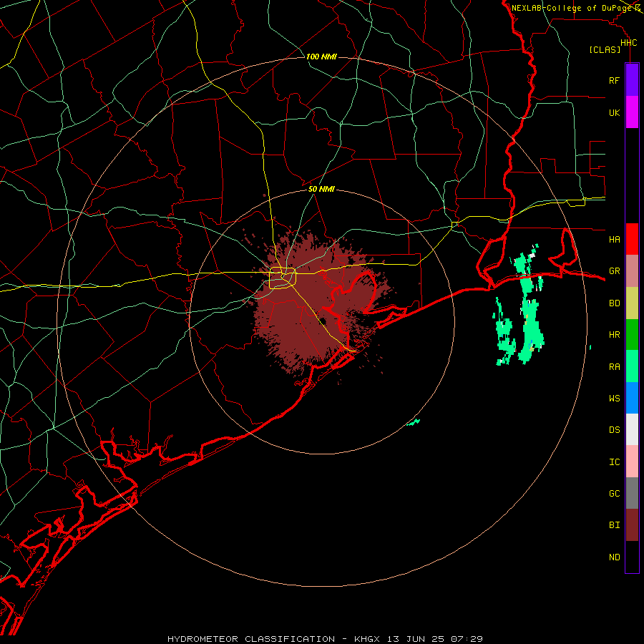The width and height of the screenshot is (644, 644).
Task: Click the GC gray legend swatch
Action: pos(632,493)
